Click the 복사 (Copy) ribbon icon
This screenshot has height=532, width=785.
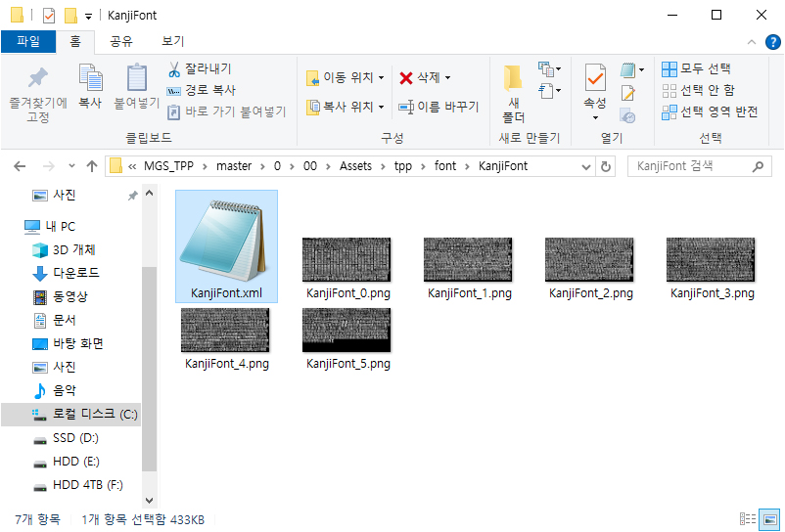coord(90,86)
